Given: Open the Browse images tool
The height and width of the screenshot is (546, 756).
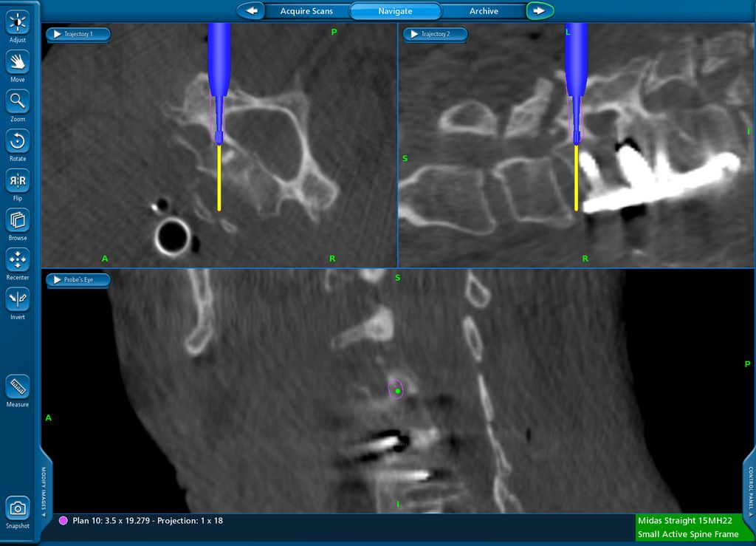Looking at the screenshot, I should point(18,220).
